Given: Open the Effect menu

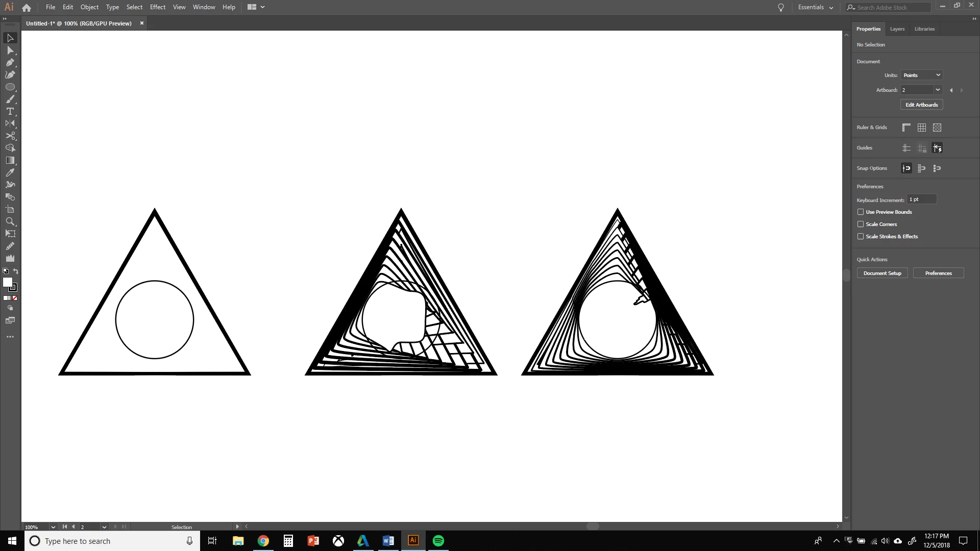Looking at the screenshot, I should [157, 7].
